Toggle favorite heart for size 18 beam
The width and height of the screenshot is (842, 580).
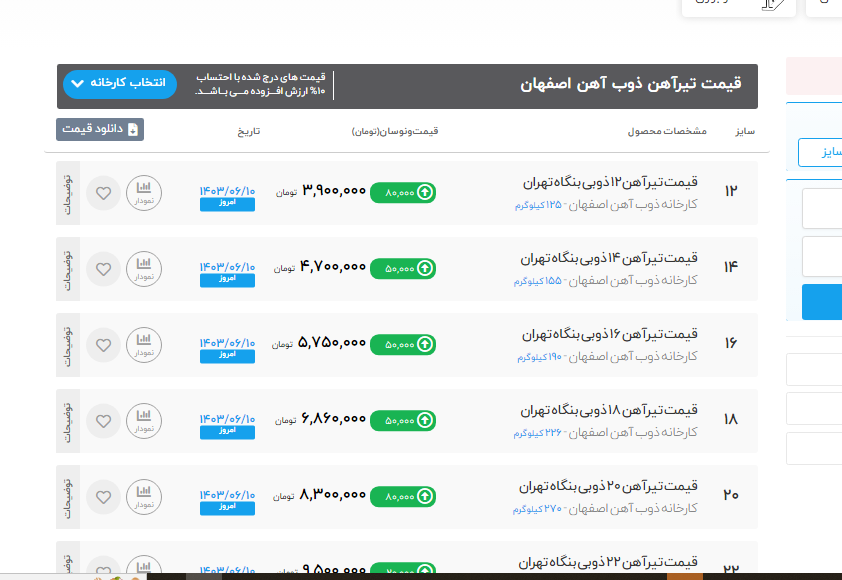pyautogui.click(x=103, y=421)
